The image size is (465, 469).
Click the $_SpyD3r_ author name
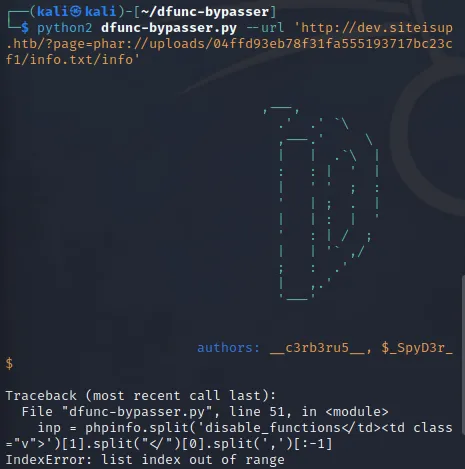417,348
